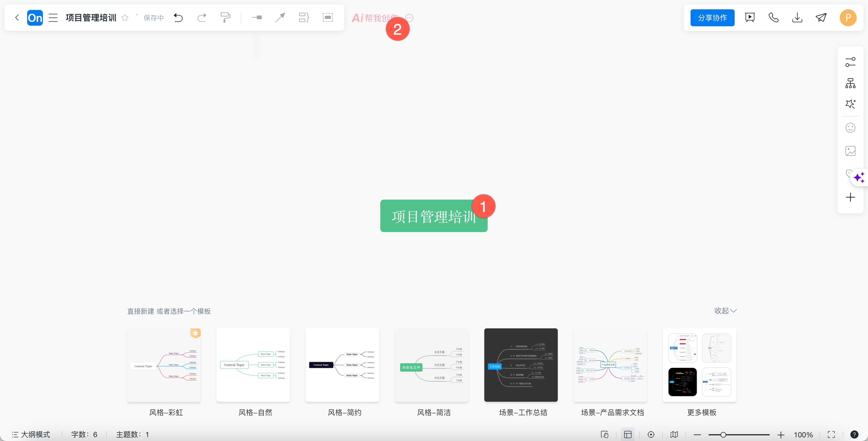This screenshot has width=868, height=441.
Task: Undo the last action
Action: [178, 18]
